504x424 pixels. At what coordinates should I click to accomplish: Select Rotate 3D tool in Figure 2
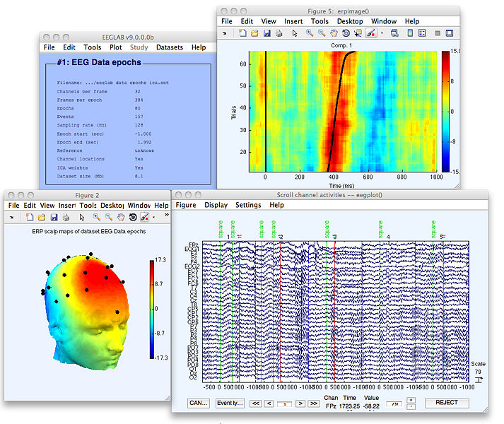pyautogui.click(x=133, y=217)
